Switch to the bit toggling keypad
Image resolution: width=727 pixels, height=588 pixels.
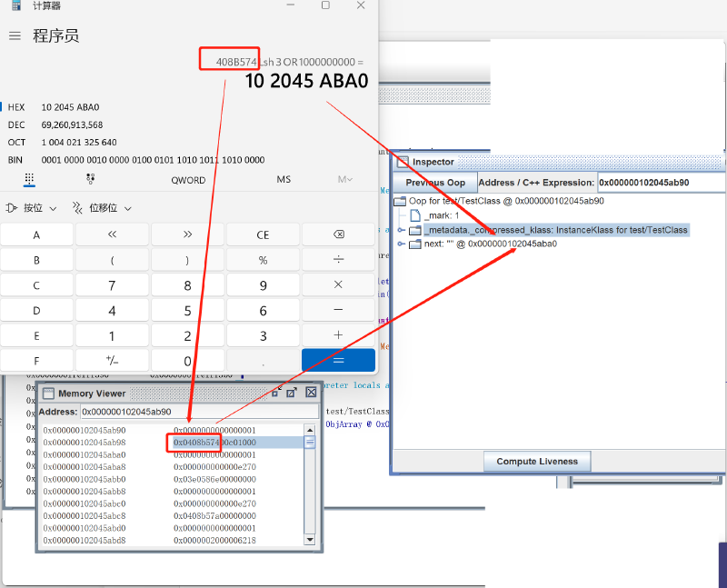tap(90, 179)
